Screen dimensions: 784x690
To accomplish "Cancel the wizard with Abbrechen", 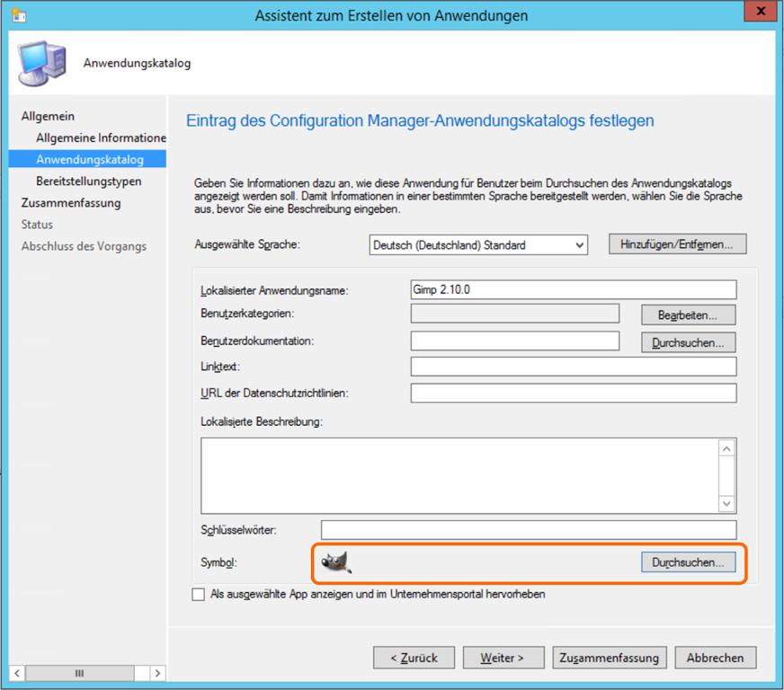I will pos(715,658).
